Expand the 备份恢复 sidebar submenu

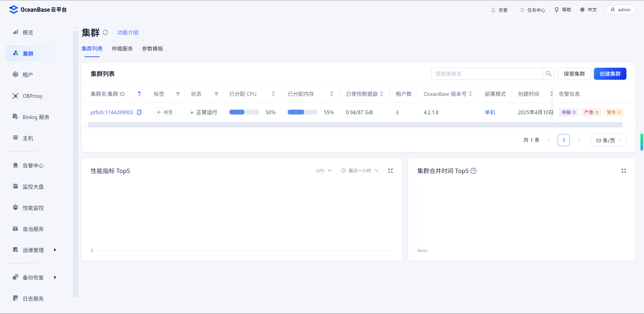[x=55, y=277]
